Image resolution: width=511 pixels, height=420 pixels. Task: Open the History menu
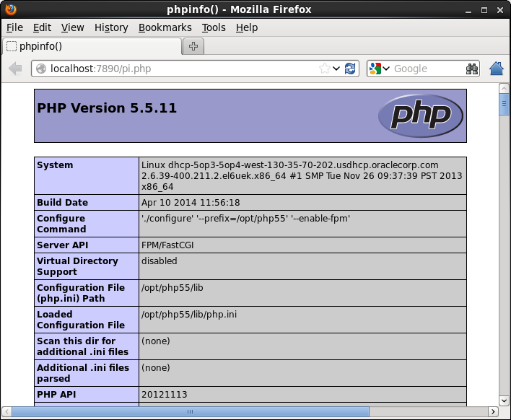click(111, 27)
